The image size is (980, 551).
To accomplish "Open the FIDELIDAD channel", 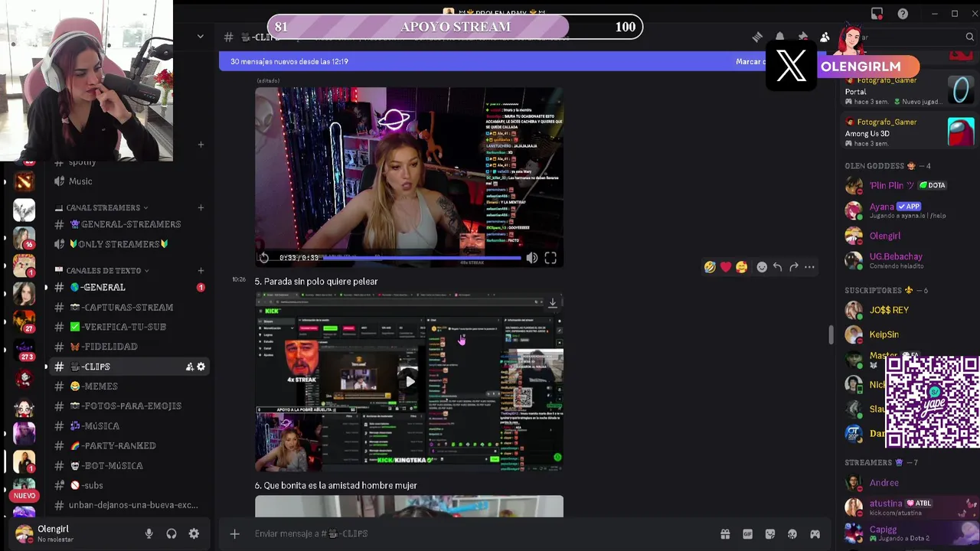I will (127, 347).
